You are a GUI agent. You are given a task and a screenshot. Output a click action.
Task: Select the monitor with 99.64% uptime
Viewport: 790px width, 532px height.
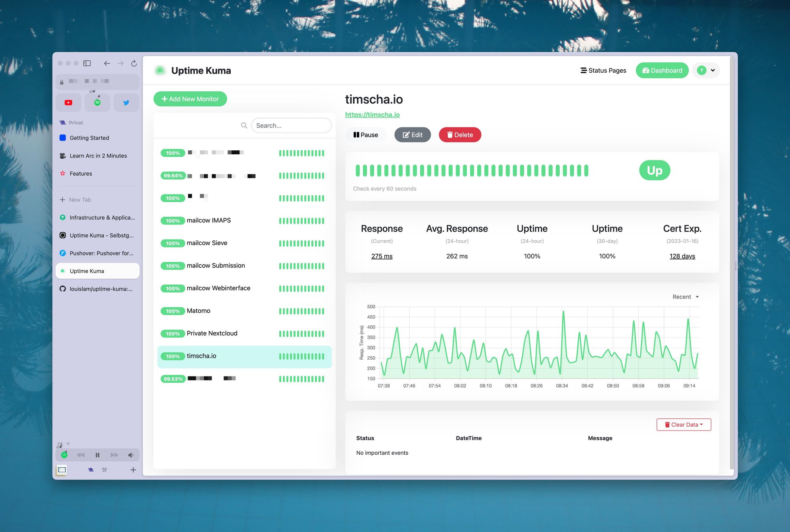click(x=245, y=176)
